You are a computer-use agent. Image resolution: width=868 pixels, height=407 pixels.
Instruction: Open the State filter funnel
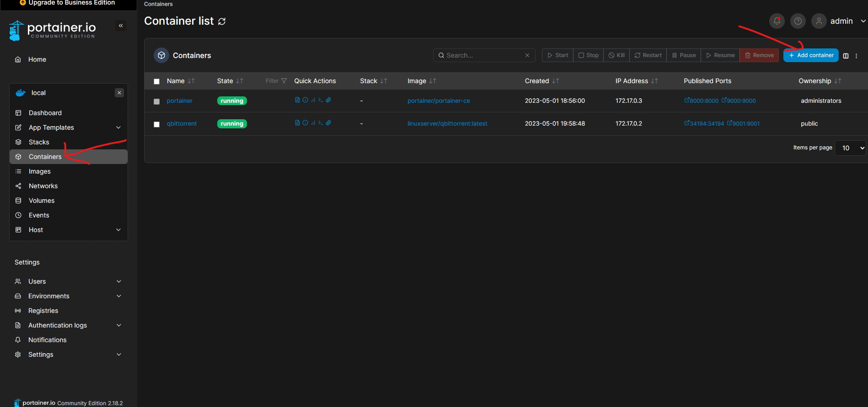tap(276, 81)
